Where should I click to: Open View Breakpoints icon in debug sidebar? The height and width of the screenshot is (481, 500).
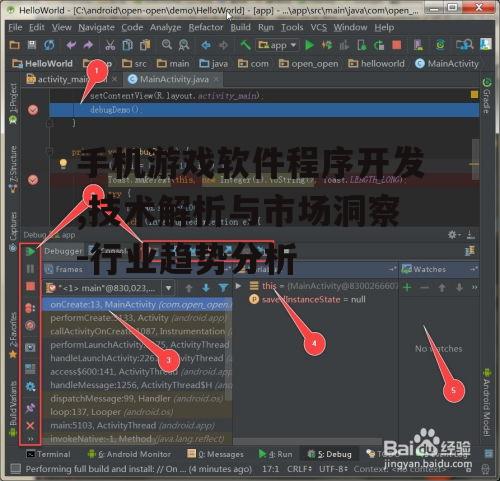pyautogui.click(x=30, y=308)
